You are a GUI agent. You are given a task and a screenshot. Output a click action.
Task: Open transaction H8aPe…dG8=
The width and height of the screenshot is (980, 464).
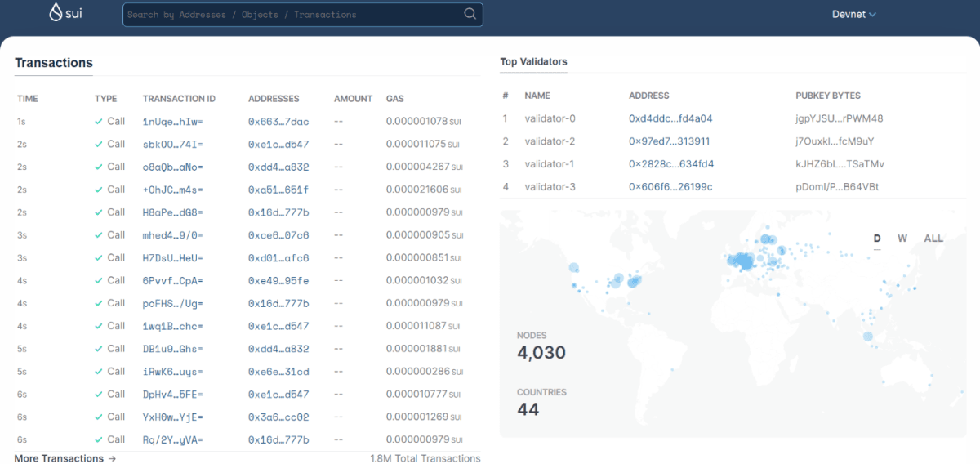172,212
